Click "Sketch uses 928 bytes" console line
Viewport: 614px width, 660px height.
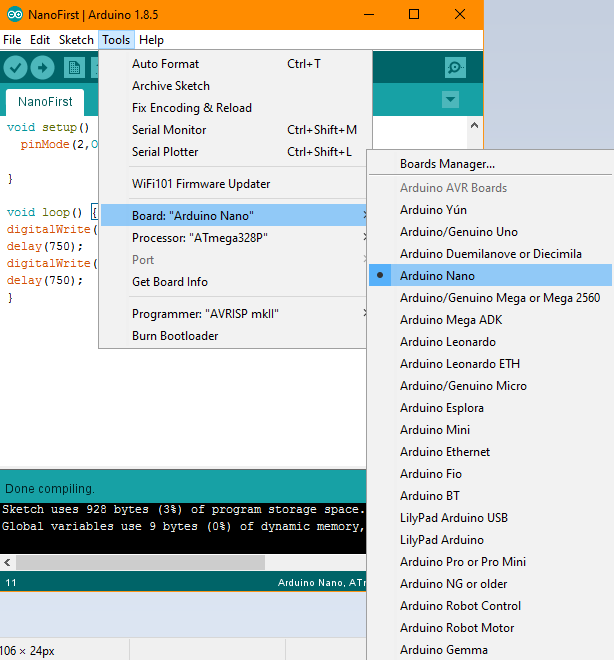[183, 509]
